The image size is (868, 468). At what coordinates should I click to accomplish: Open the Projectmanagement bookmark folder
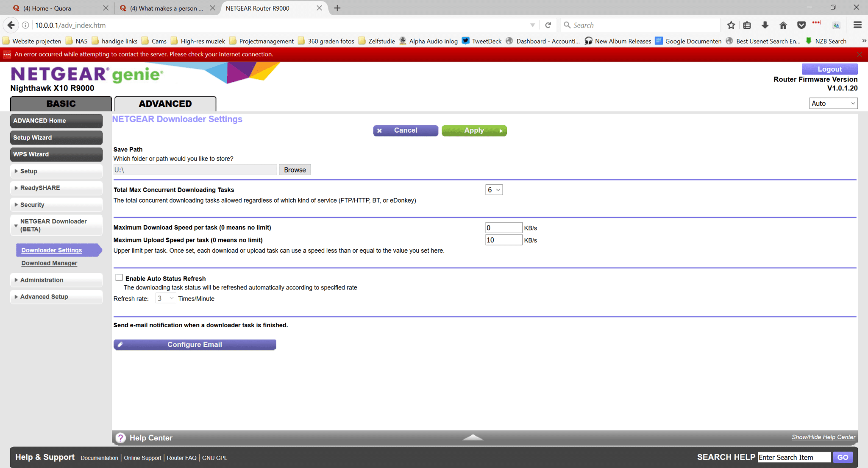262,41
